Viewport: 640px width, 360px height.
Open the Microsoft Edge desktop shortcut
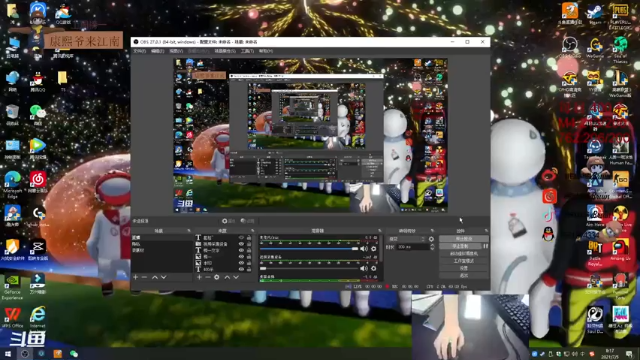coord(13,184)
